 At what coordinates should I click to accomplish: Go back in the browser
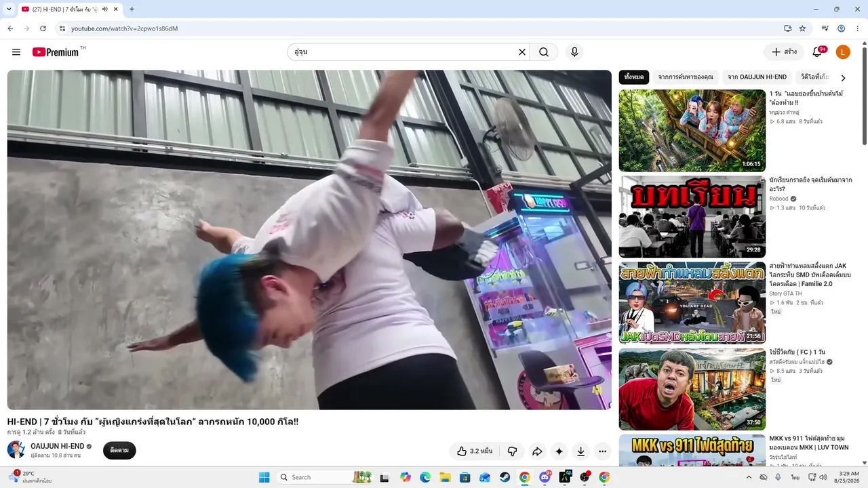click(x=10, y=28)
